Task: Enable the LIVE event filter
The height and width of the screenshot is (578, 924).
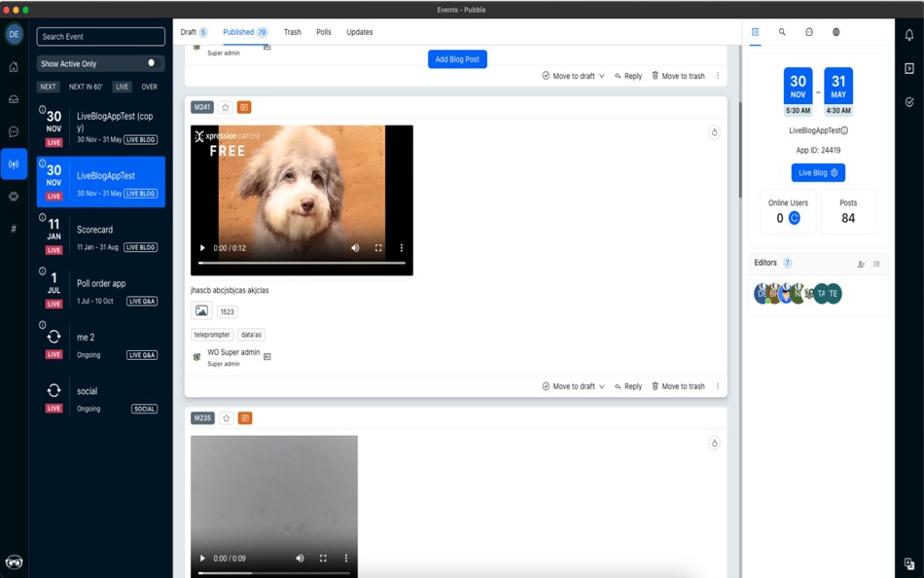Action: (x=121, y=87)
